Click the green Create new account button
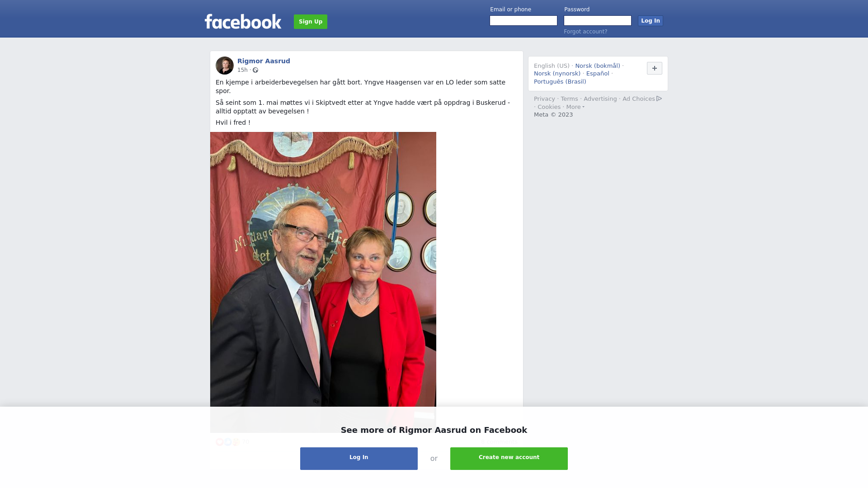The image size is (868, 488). 509,459
